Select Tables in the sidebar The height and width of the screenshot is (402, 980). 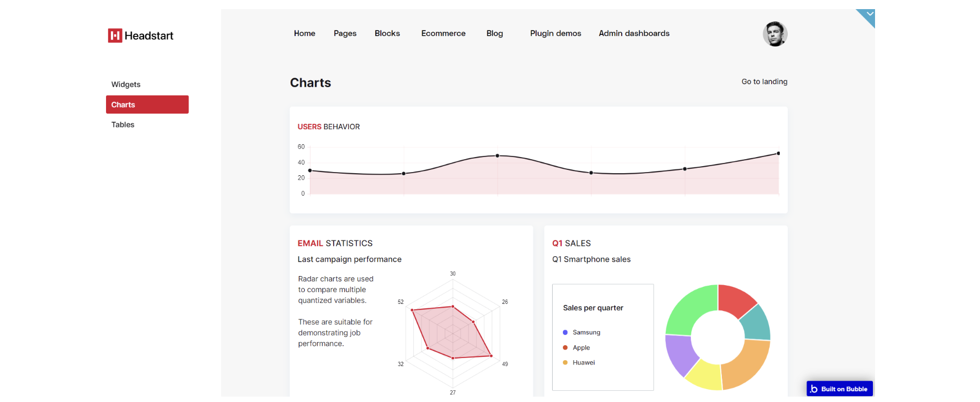click(123, 124)
